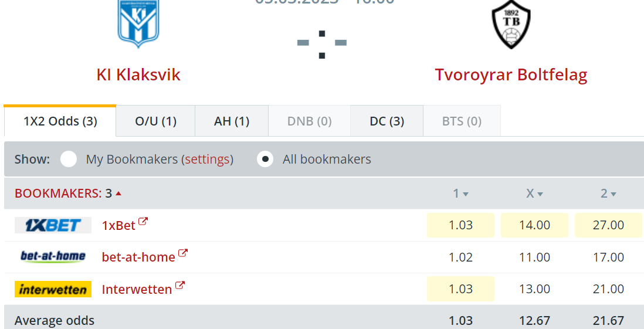The height and width of the screenshot is (329, 644).
Task: Open external link icon beside bet-at-home
Action: (183, 253)
